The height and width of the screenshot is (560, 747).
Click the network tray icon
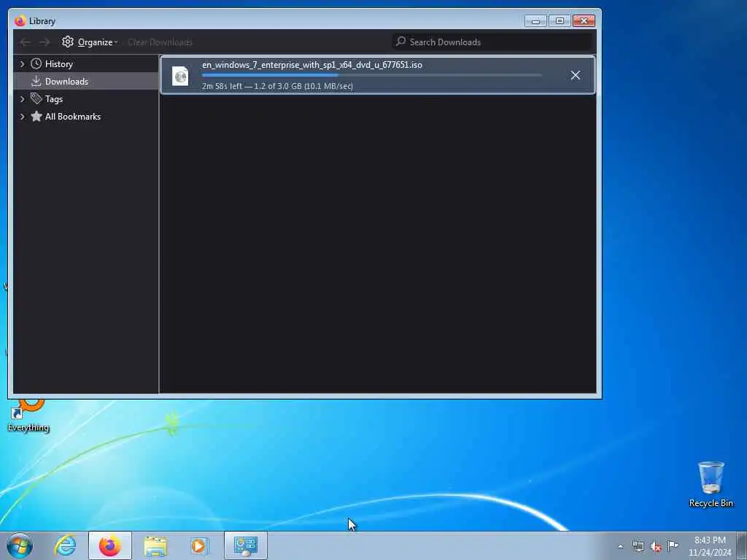point(638,546)
